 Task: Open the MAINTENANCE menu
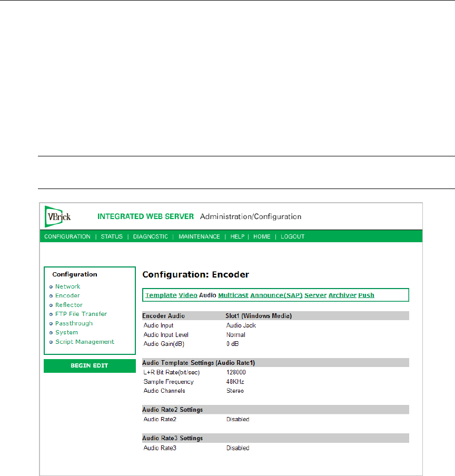(x=199, y=236)
